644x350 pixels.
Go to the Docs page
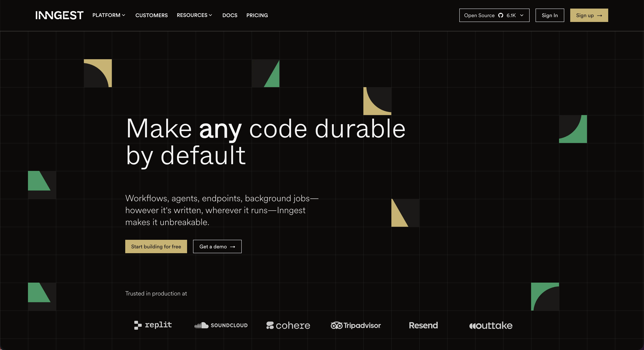pyautogui.click(x=230, y=15)
